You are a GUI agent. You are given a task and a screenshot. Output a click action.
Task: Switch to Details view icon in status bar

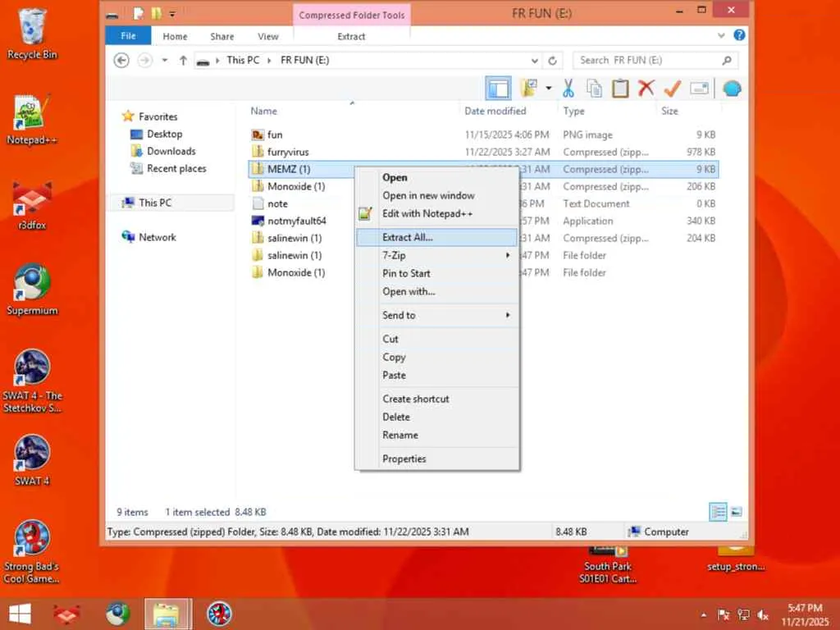(x=718, y=512)
